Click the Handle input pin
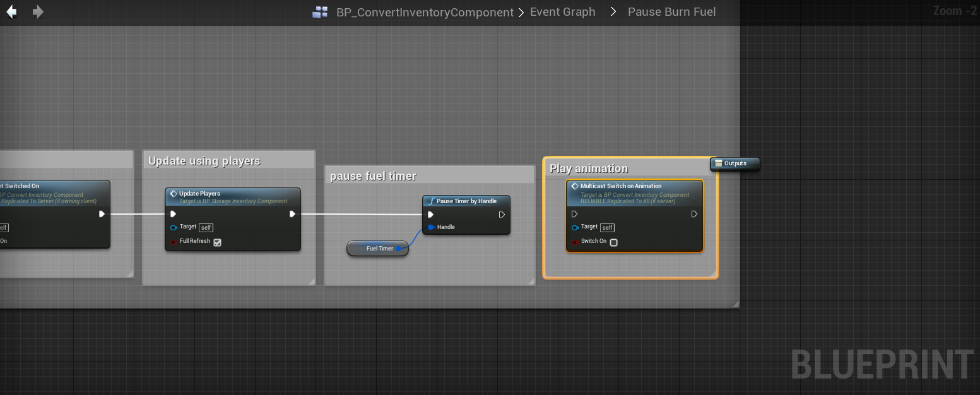The width and height of the screenshot is (980, 395). (x=430, y=227)
